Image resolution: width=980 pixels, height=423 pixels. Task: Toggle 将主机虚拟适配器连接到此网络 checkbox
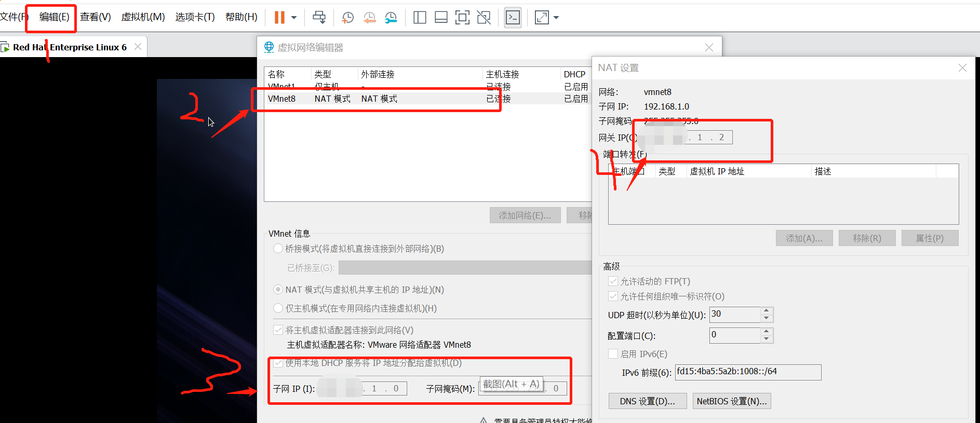point(278,330)
